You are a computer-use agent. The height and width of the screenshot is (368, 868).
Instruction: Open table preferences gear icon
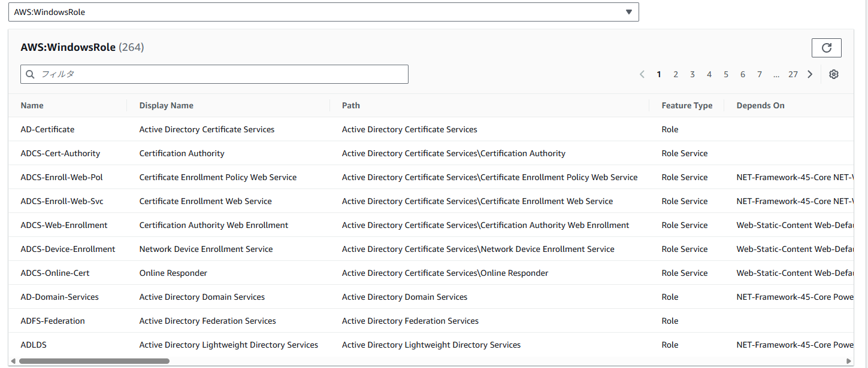click(x=834, y=74)
